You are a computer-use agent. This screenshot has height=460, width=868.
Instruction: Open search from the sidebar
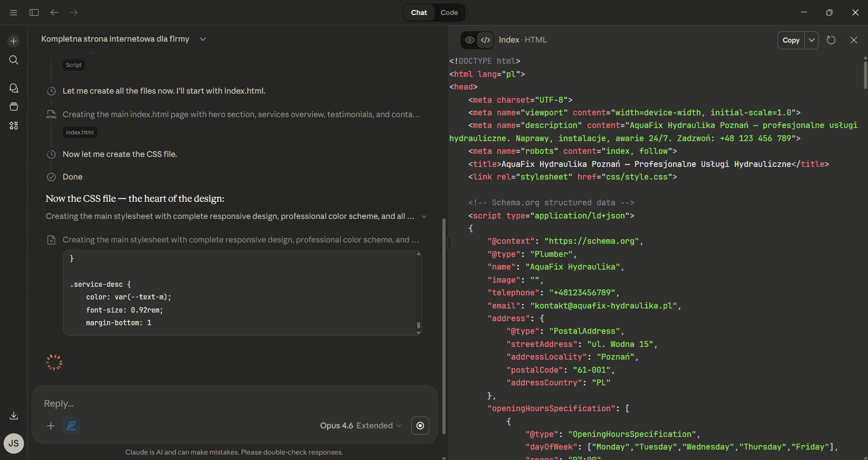click(x=14, y=60)
